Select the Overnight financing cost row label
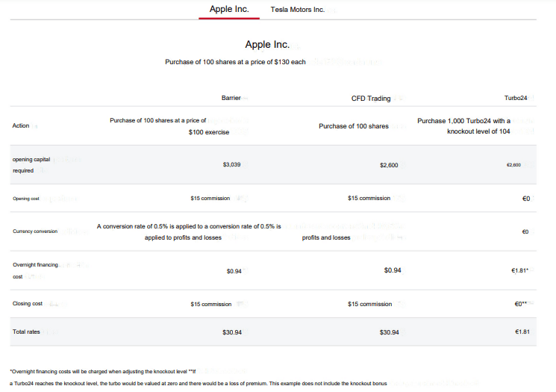 coord(35,270)
